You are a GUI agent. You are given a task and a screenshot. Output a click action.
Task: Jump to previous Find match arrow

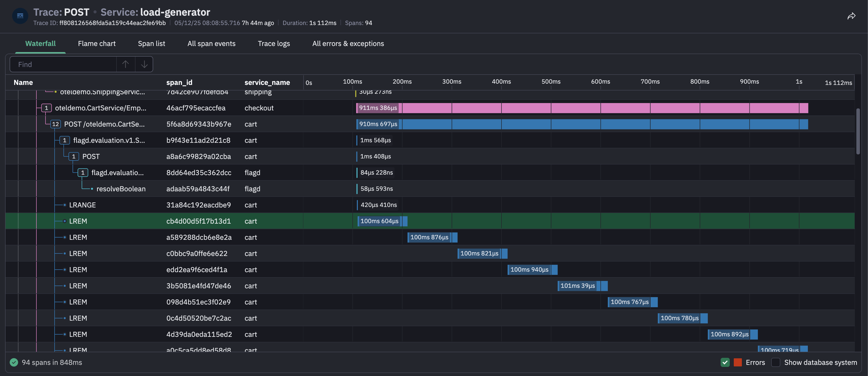click(x=125, y=64)
